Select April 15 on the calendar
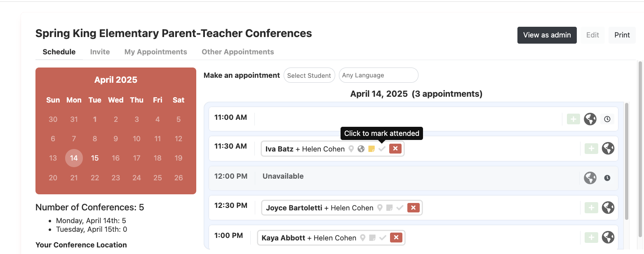644x254 pixels. [95, 158]
